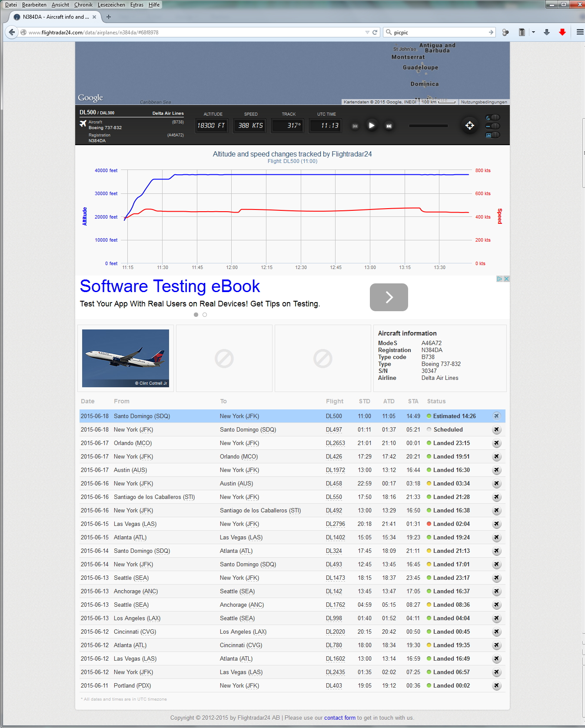Image resolution: width=585 pixels, height=728 pixels.
Task: Open the Lesezeichen menu
Action: 111,5
